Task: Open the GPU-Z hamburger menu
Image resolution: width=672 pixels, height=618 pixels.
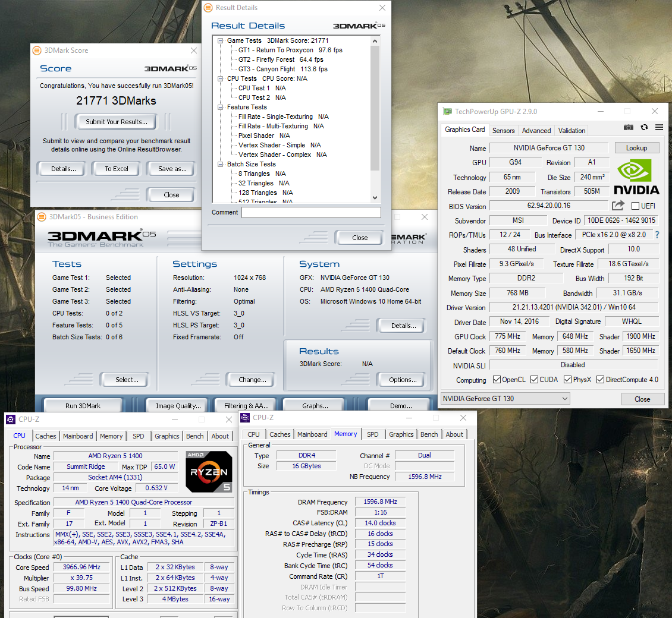Action: coord(659,127)
